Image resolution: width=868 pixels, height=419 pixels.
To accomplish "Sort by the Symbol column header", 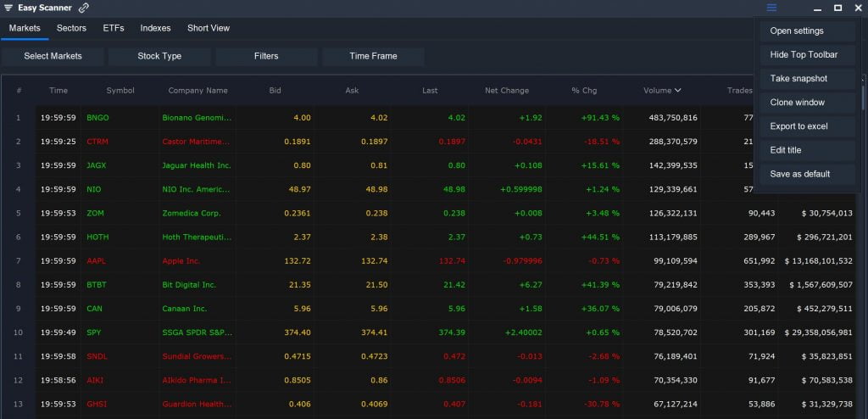I will (120, 91).
